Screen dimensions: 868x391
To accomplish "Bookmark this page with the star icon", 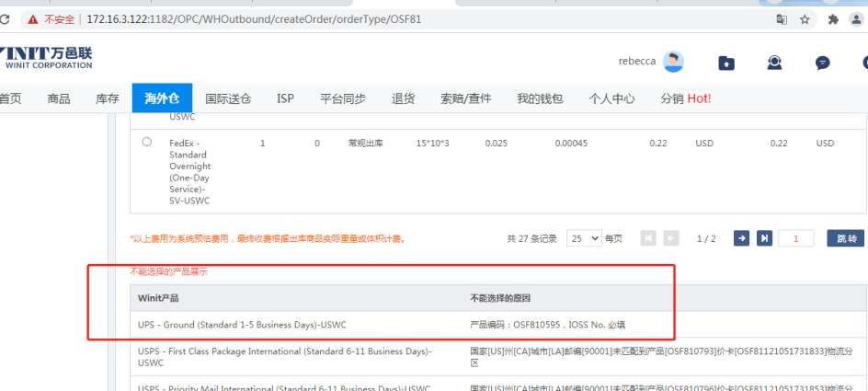I will [805, 20].
